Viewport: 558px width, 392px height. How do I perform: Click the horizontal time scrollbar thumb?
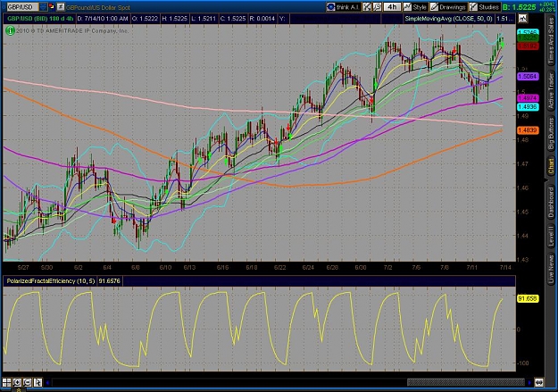(x=465, y=383)
